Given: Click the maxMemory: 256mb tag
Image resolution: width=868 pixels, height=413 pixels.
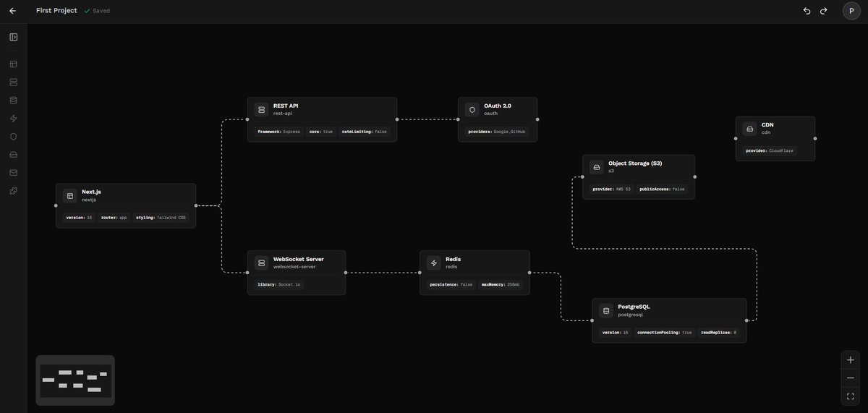Looking at the screenshot, I should click(500, 284).
